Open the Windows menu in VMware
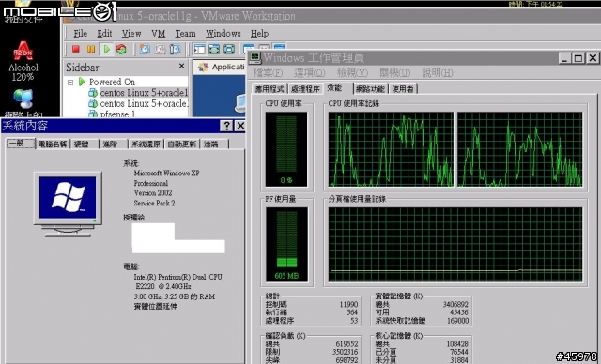Image resolution: width=601 pixels, height=364 pixels. pos(223,33)
